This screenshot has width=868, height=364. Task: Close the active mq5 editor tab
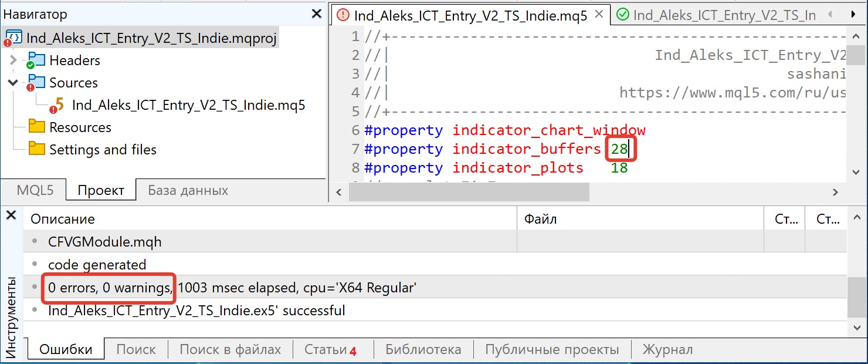tap(599, 14)
